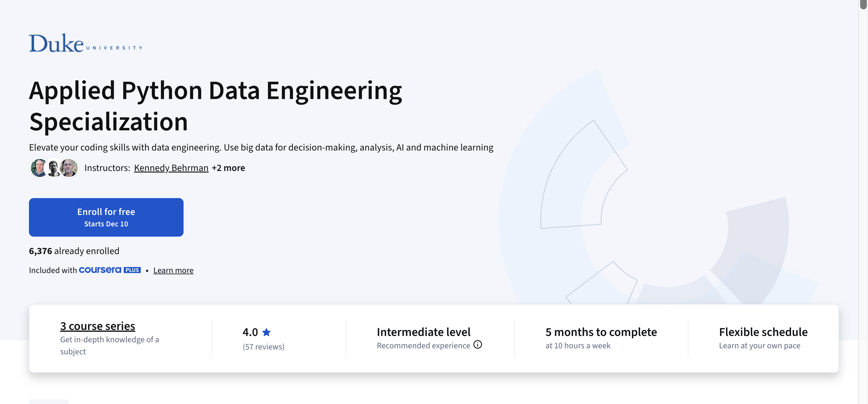This screenshot has width=868, height=404.
Task: Expand the +2 more instructors list
Action: point(228,168)
